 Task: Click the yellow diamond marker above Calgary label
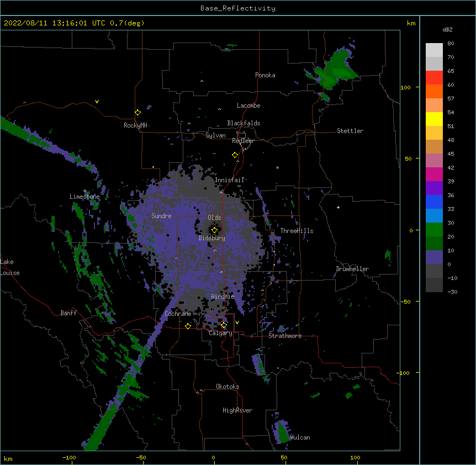pyautogui.click(x=224, y=325)
